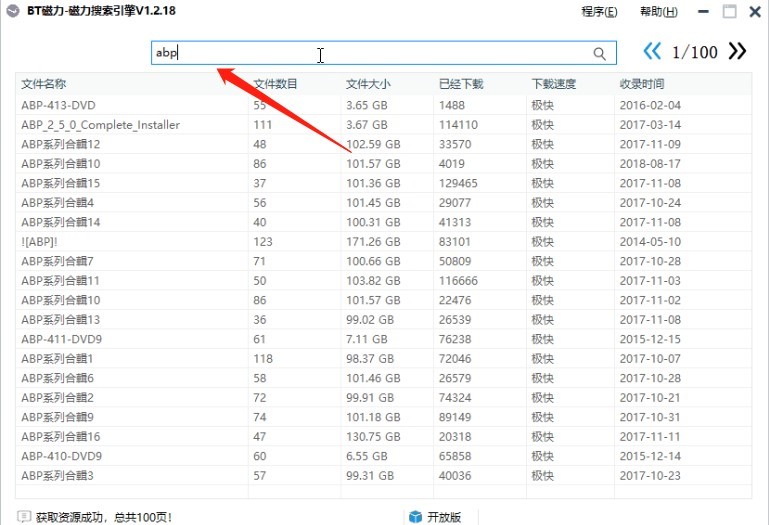
Task: Click the 116666 downloads cell
Action: [458, 281]
